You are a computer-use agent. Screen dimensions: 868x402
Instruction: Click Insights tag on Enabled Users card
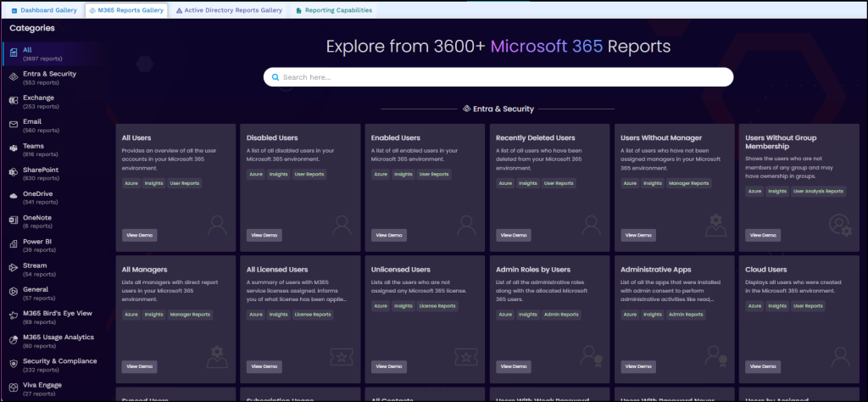[x=403, y=175]
